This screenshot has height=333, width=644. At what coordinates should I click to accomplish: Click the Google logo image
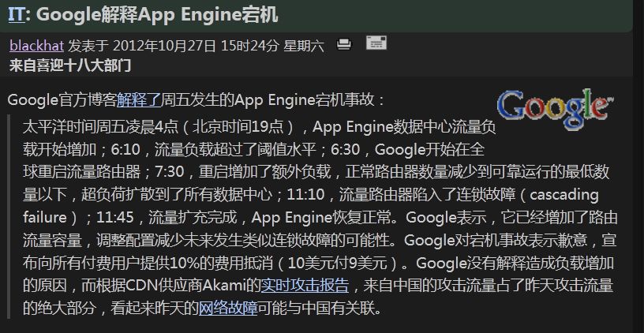click(555, 108)
